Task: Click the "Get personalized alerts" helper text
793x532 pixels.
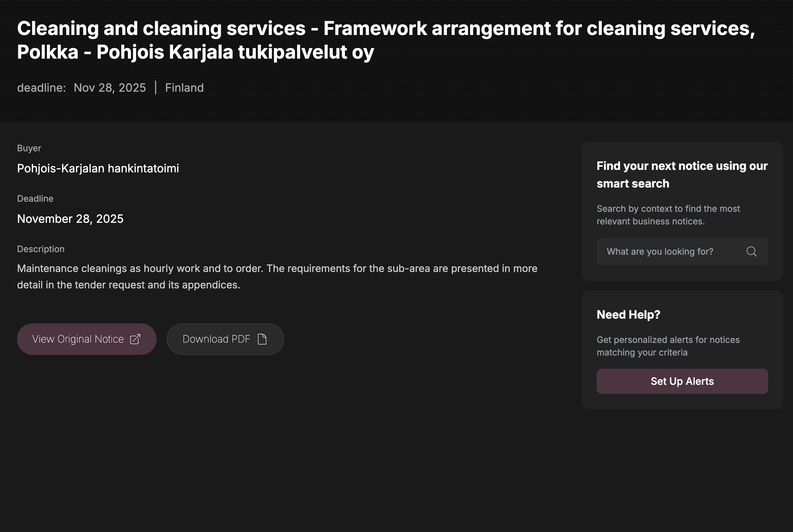Action: tap(668, 346)
